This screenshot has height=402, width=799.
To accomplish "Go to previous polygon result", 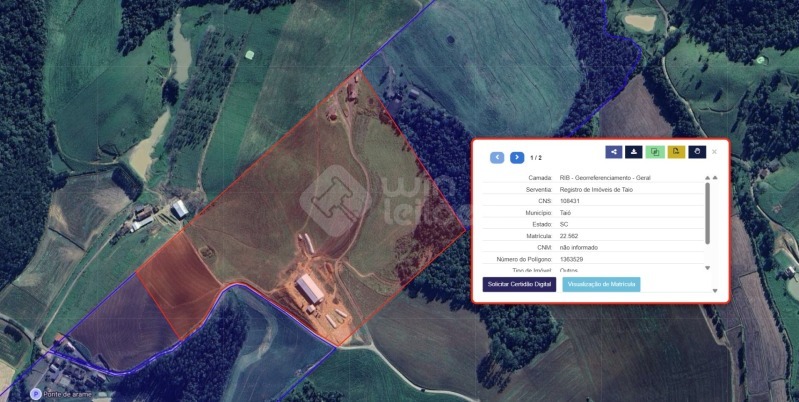I will tap(497, 157).
